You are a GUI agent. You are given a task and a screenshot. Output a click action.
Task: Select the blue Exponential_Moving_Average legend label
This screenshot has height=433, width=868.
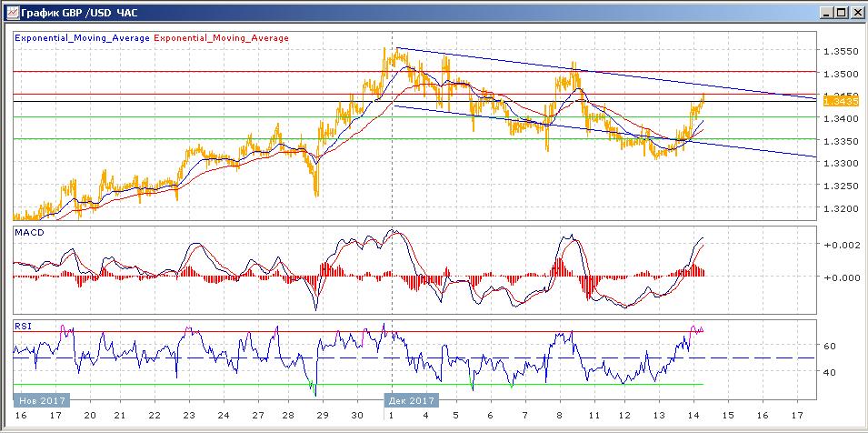tap(83, 38)
